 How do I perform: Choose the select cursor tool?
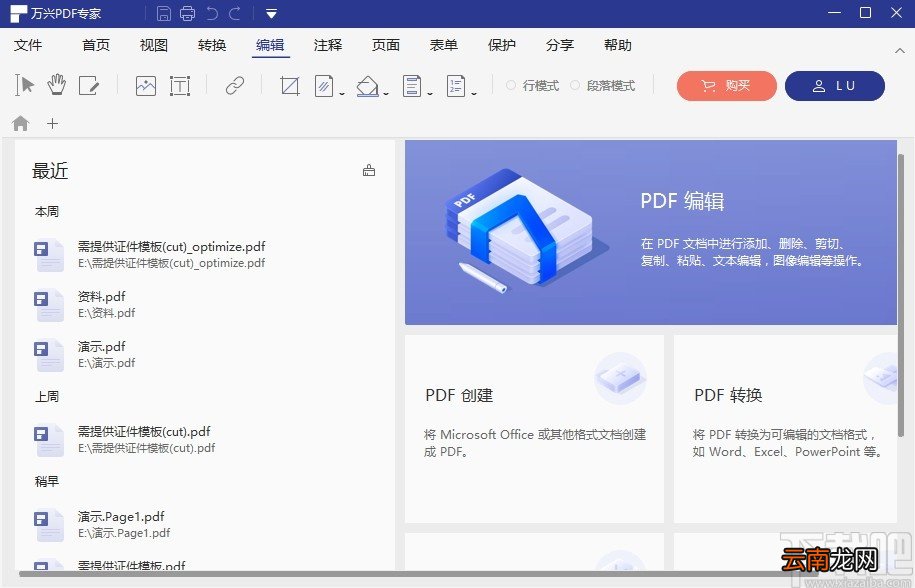[25, 85]
